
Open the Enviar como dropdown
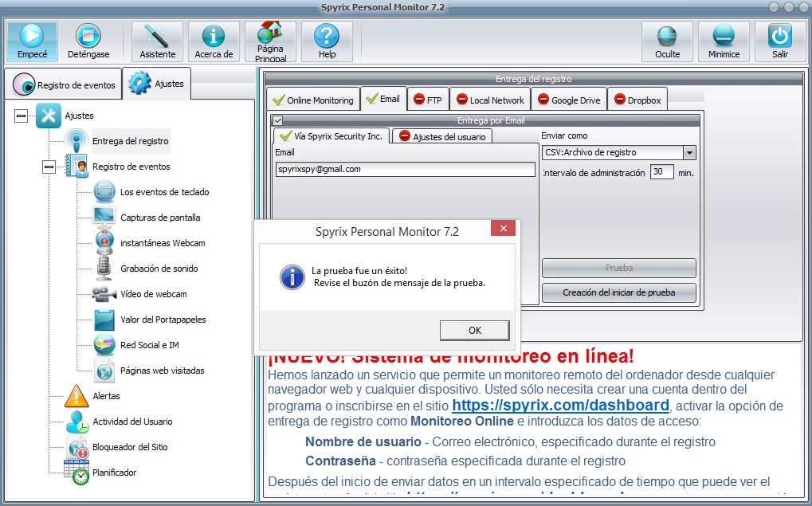(x=688, y=152)
